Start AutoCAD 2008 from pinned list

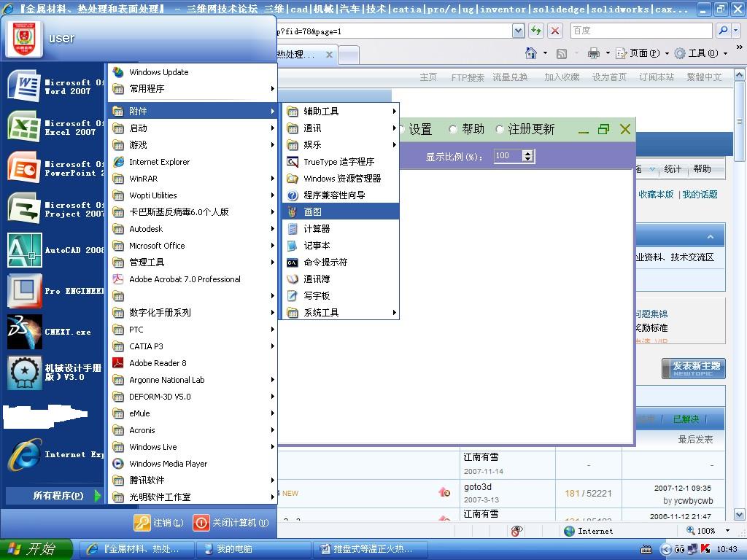point(55,250)
